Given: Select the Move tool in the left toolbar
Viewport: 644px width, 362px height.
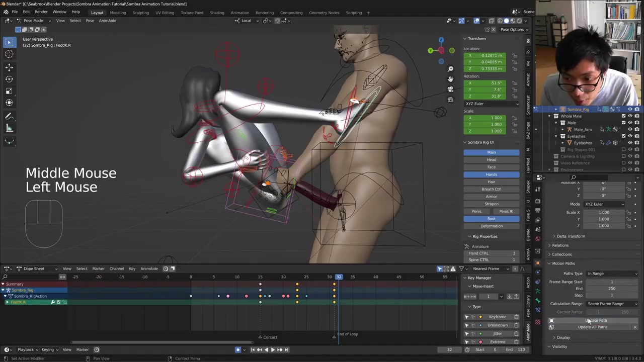Looking at the screenshot, I should 9,67.
